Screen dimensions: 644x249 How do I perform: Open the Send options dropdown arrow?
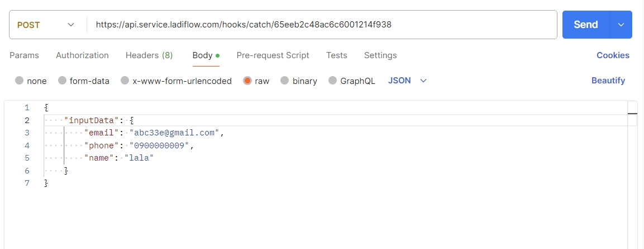click(621, 25)
